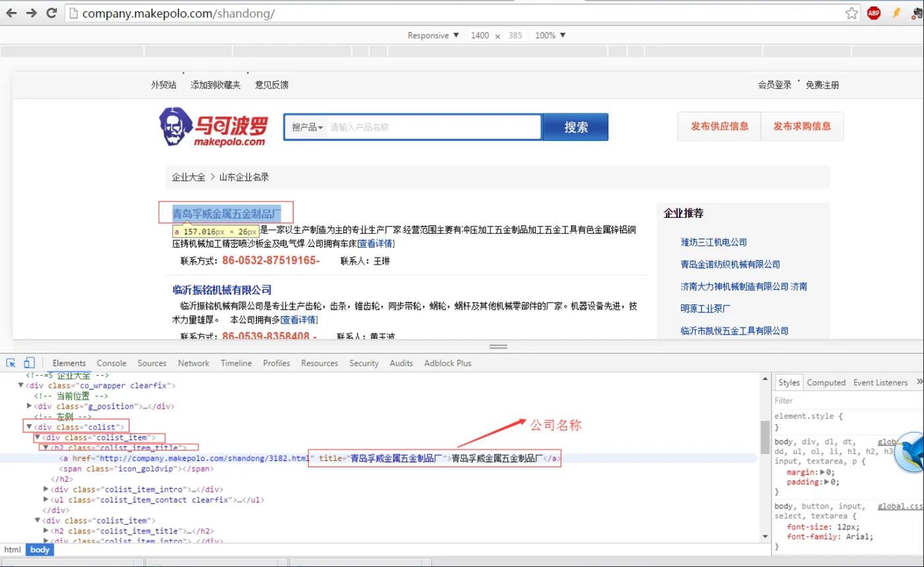Click the 发布供应信息 button
The height and width of the screenshot is (567, 924).
[719, 126]
